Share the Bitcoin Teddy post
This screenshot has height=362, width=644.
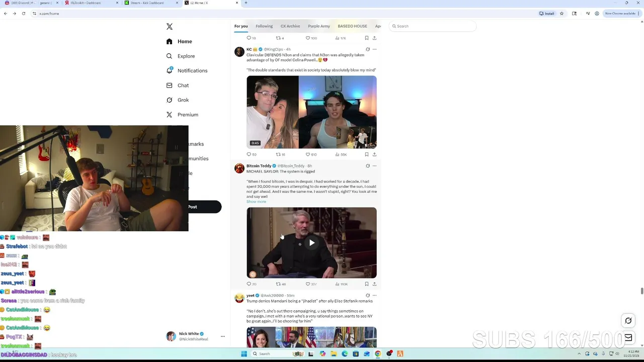374,284
